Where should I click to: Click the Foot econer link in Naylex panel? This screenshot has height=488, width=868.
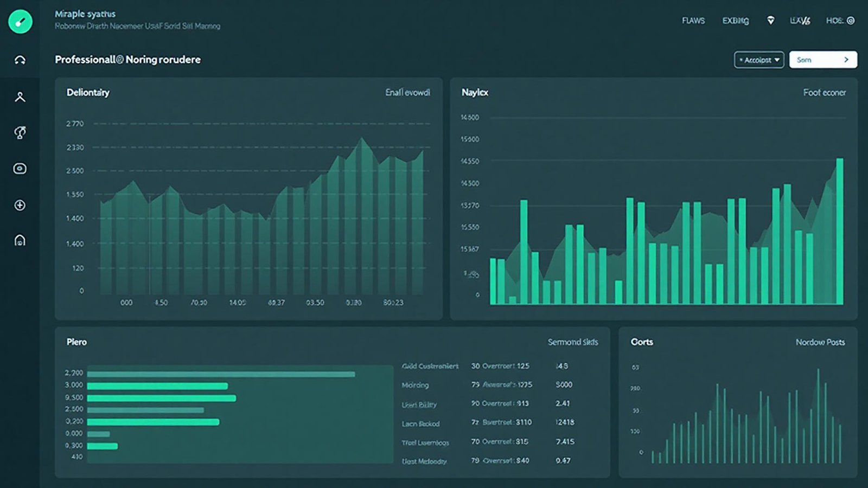tap(824, 93)
